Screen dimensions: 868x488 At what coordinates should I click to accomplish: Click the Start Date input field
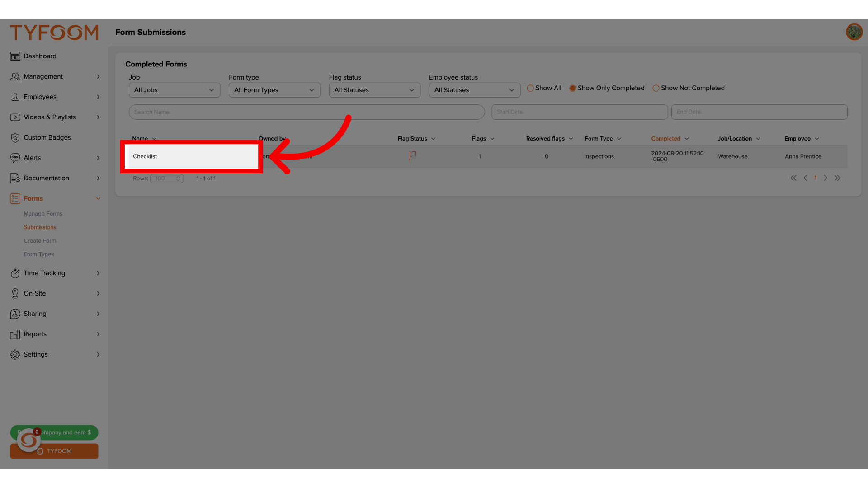point(579,112)
